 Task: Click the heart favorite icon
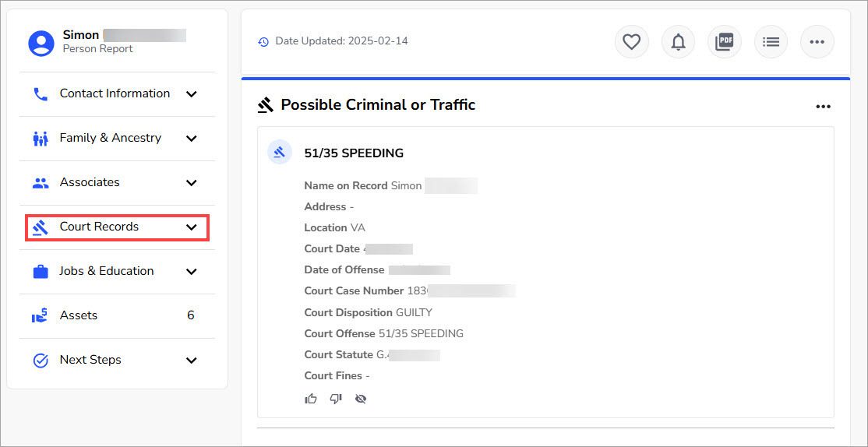click(x=631, y=42)
